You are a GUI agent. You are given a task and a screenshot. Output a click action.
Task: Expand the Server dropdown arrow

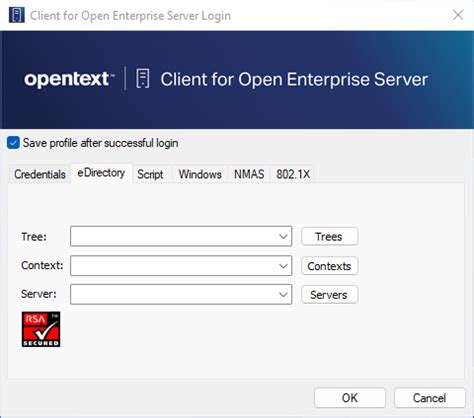pyautogui.click(x=283, y=295)
